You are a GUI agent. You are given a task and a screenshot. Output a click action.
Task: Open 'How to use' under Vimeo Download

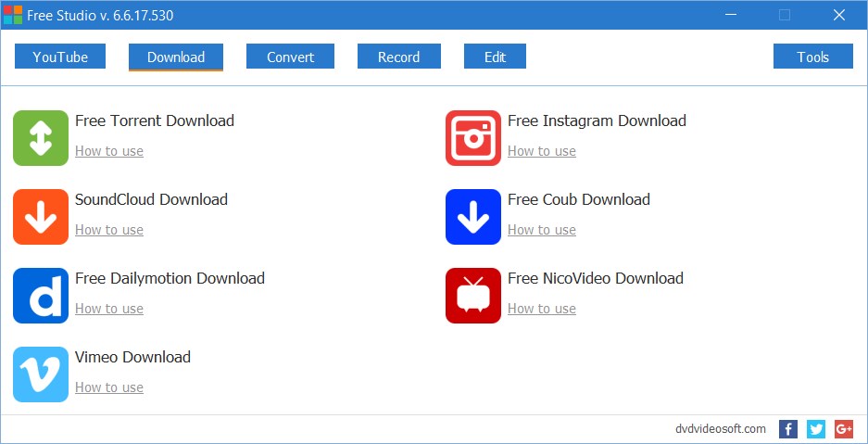click(109, 387)
